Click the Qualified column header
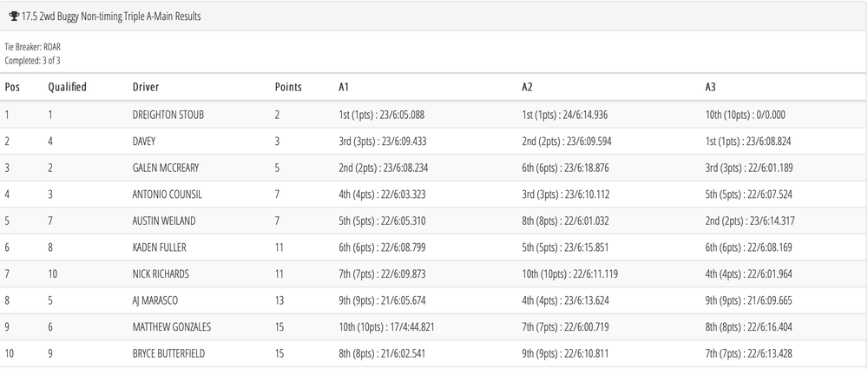868x369 pixels. pyautogui.click(x=67, y=87)
